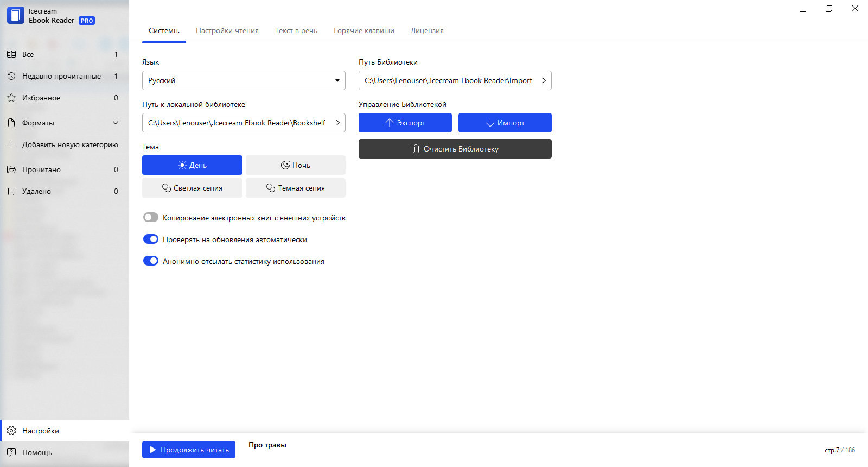Turn off anonymous usage statistics toggle
868x467 pixels.
click(x=151, y=261)
